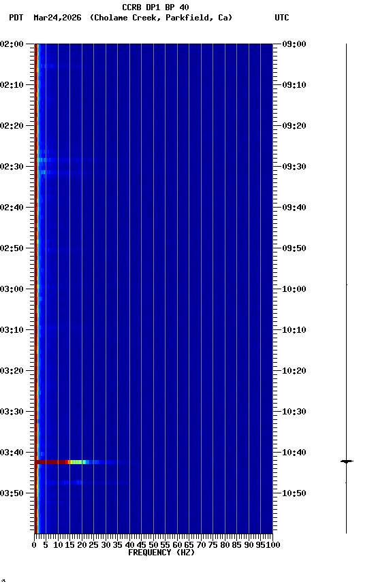This screenshot has height=588, width=376.
Task: Click the frequency axis label "85"
Action: point(236,545)
